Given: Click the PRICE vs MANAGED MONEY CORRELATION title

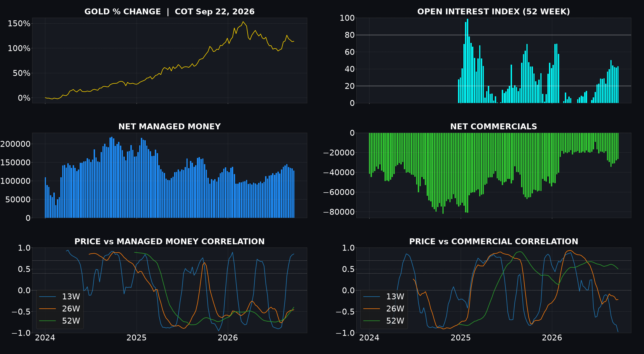Looking at the screenshot, I should point(169,241).
